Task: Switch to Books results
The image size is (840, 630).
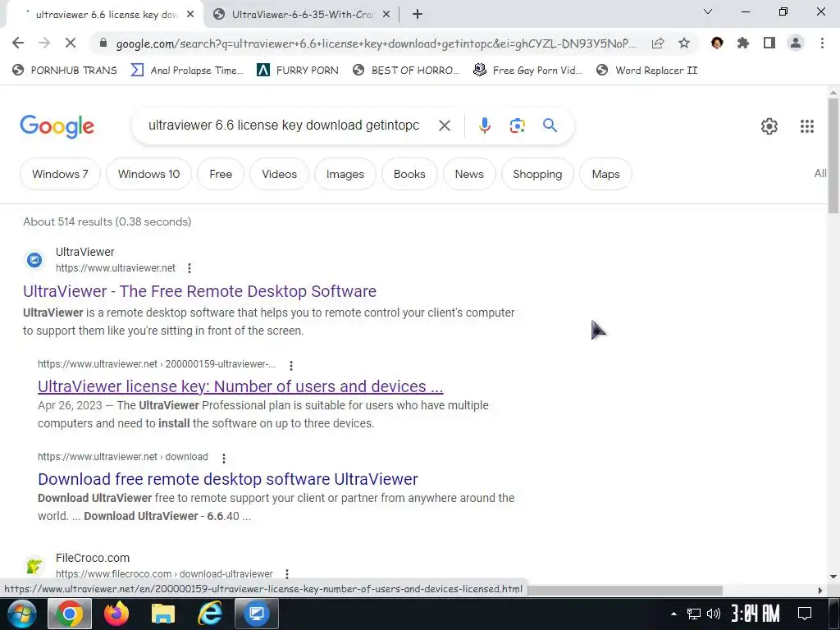Action: (x=409, y=174)
